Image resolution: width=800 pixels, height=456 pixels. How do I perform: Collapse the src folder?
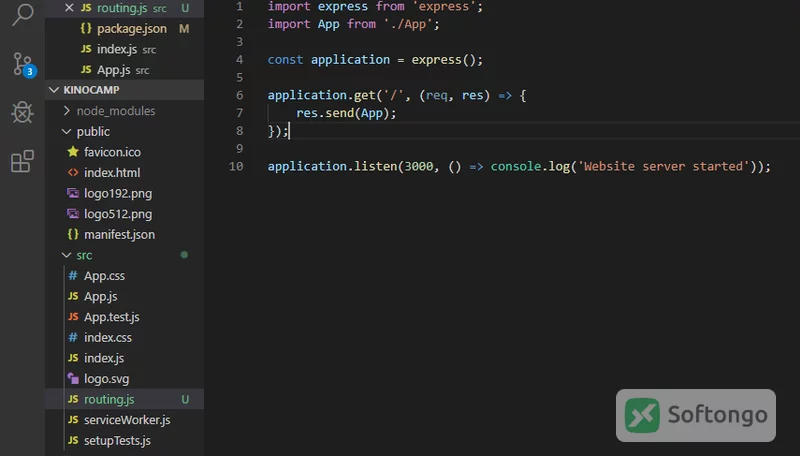[124, 255]
